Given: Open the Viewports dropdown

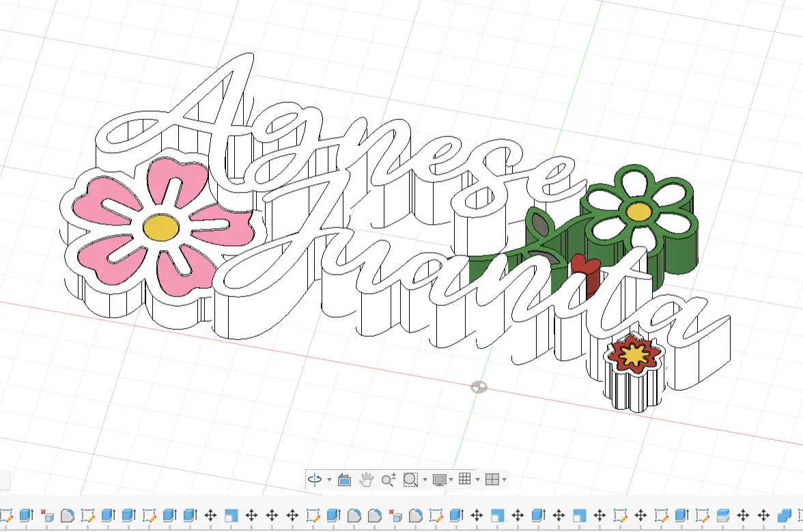Looking at the screenshot, I should coord(503,479).
